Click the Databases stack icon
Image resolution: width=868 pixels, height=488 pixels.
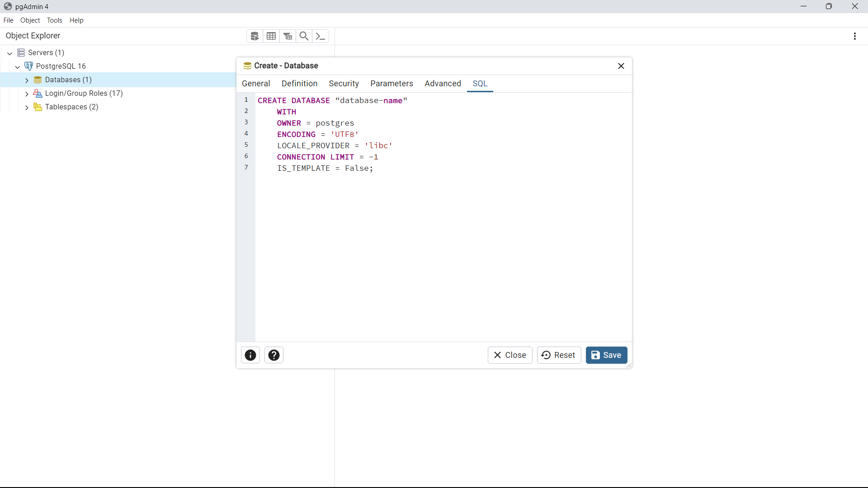point(38,80)
